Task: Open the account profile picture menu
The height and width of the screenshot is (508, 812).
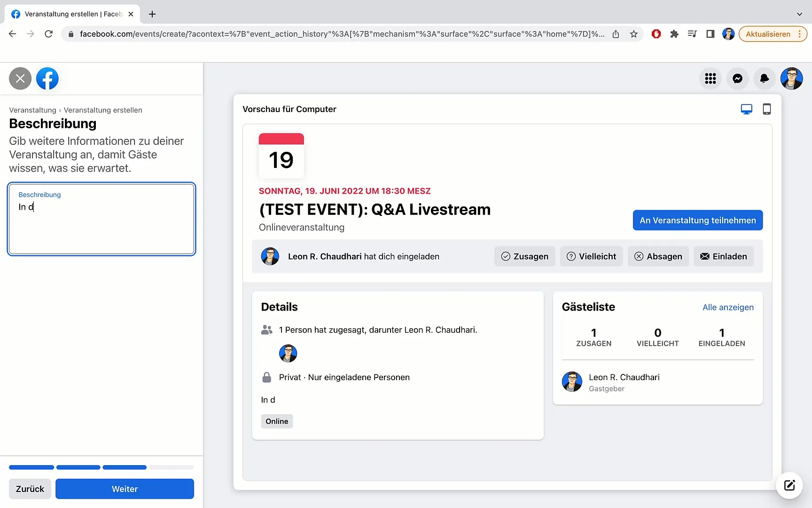Action: 792,79
